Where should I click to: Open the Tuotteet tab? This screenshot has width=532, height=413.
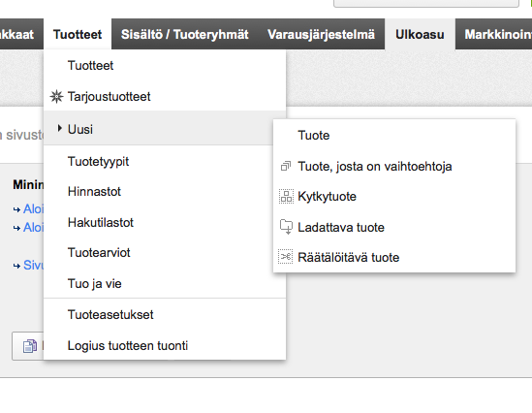pyautogui.click(x=78, y=34)
